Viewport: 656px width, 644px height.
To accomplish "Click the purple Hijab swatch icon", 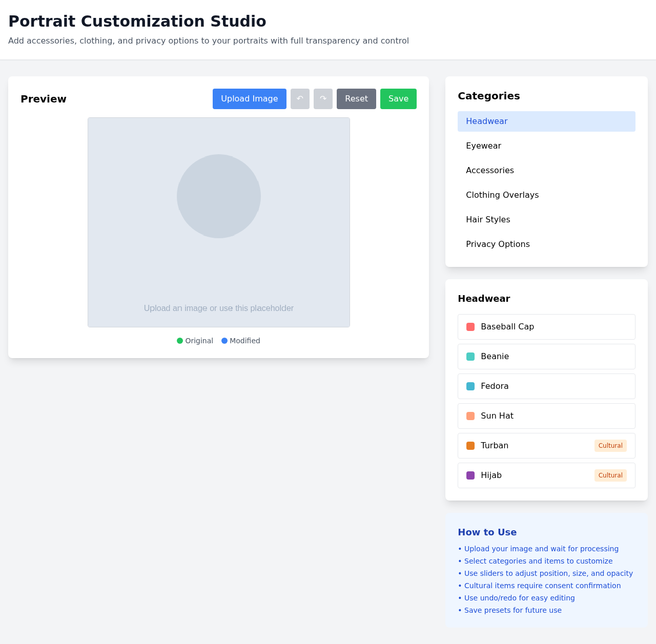I will coord(471,475).
